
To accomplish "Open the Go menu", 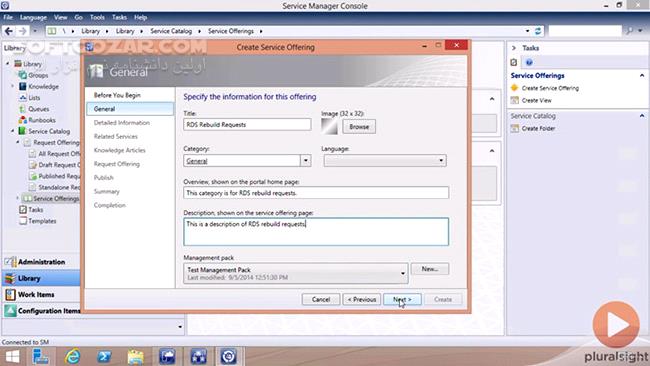I will point(78,17).
